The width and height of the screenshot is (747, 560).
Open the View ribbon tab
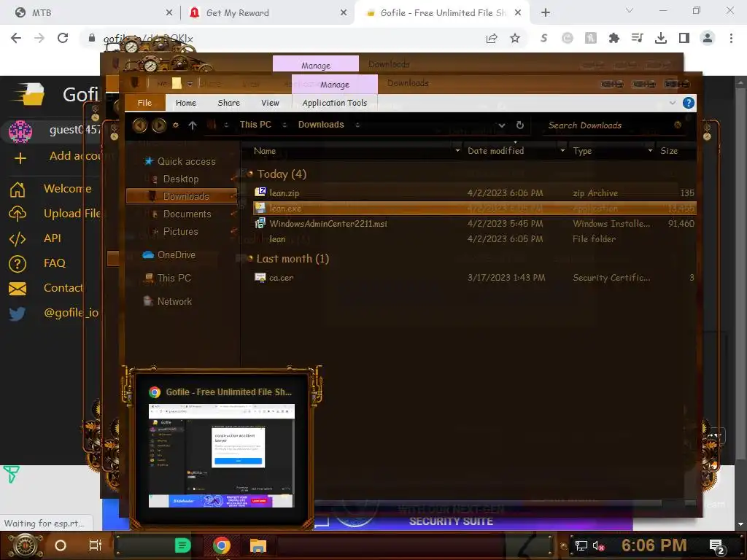click(x=270, y=103)
